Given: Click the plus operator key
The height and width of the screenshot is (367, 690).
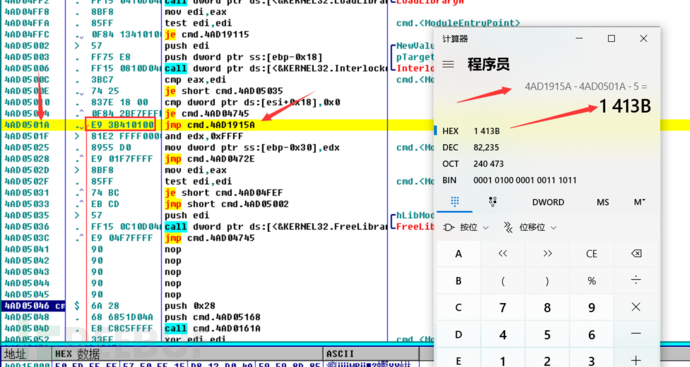Looking at the screenshot, I should [x=636, y=361].
